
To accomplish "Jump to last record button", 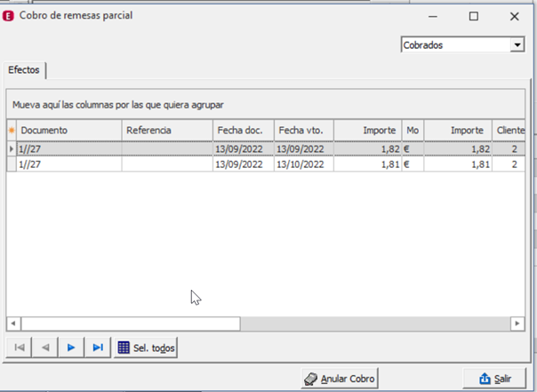I will 98,348.
